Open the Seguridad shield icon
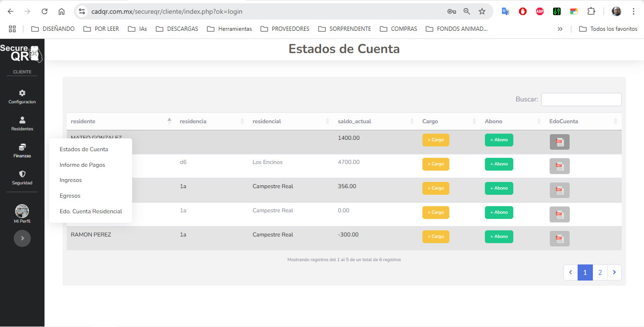The width and height of the screenshot is (644, 327). [x=22, y=174]
